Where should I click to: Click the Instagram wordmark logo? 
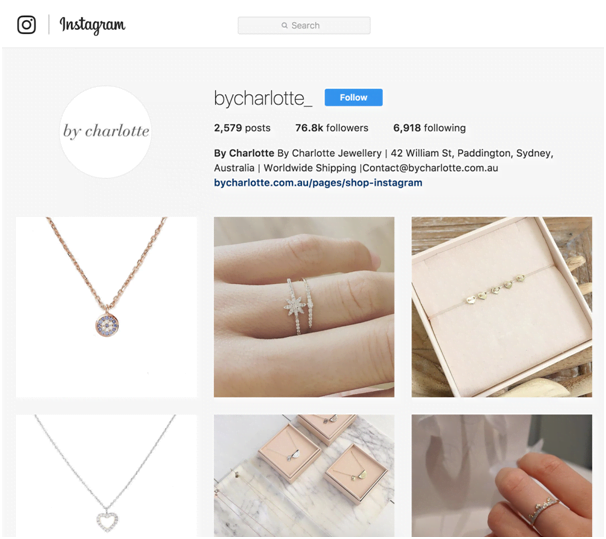(x=92, y=26)
